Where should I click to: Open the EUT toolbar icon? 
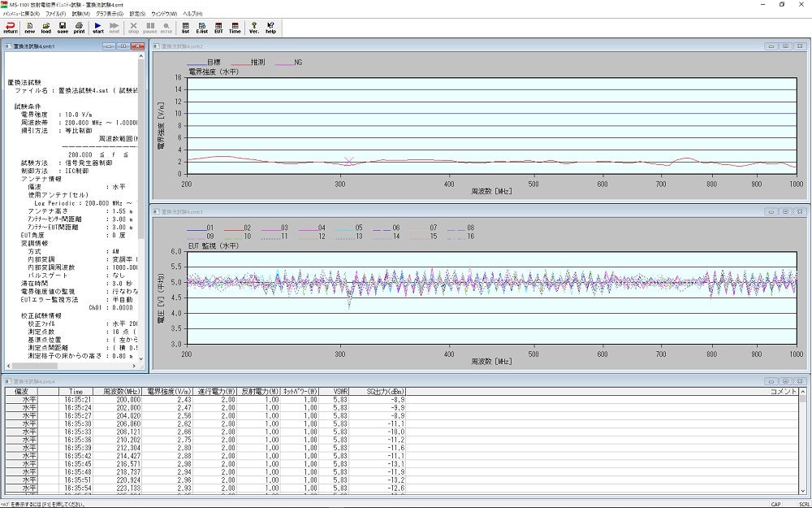point(218,28)
